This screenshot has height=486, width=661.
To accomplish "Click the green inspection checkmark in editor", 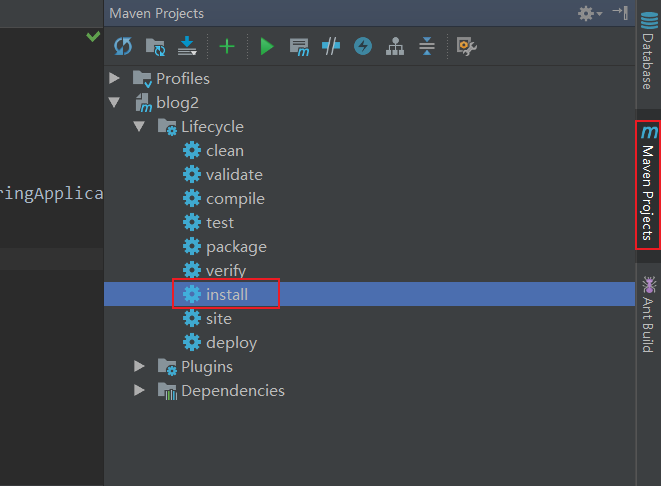I will point(93,37).
